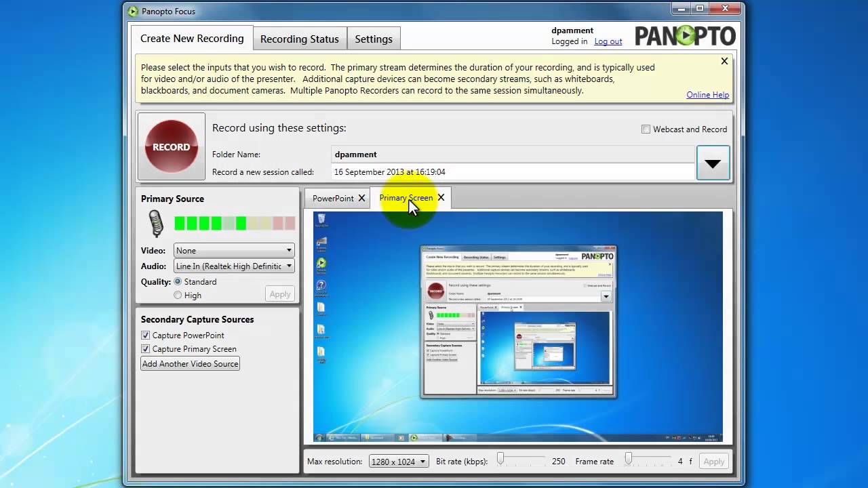Uncheck Capture Primary Screen
This screenshot has width=868, height=488.
pyautogui.click(x=145, y=348)
